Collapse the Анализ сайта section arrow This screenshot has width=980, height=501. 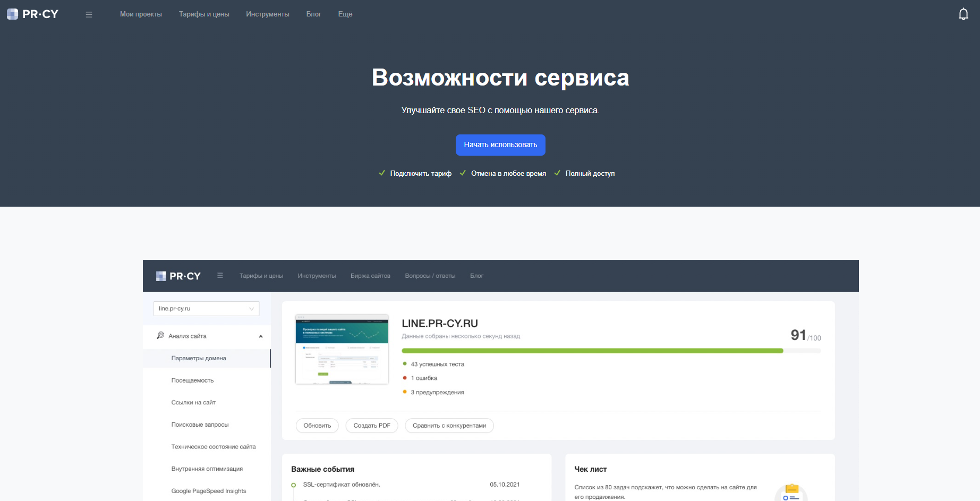click(x=261, y=336)
